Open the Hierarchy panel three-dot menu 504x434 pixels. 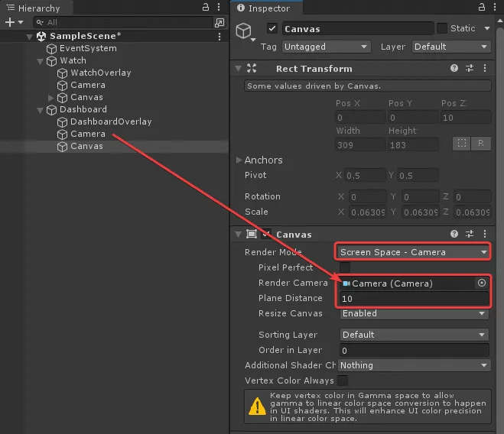tap(219, 7)
